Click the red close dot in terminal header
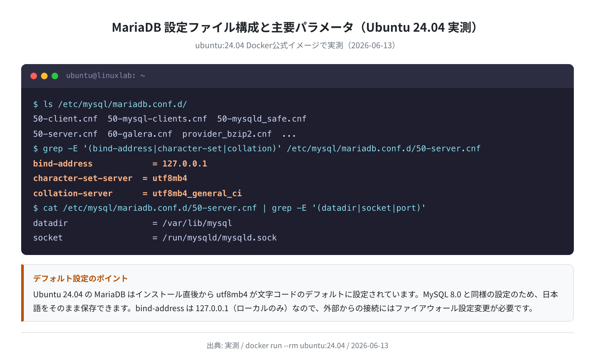Image resolution: width=595 pixels, height=364 pixels. point(34,76)
